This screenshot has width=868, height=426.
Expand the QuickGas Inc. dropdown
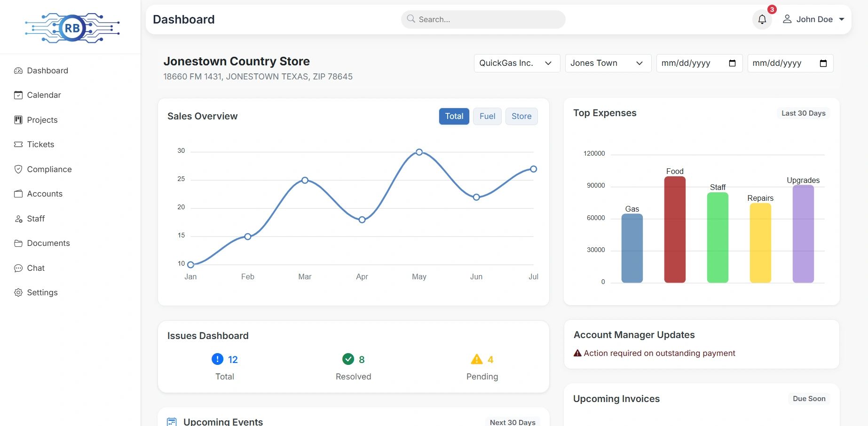(x=516, y=63)
